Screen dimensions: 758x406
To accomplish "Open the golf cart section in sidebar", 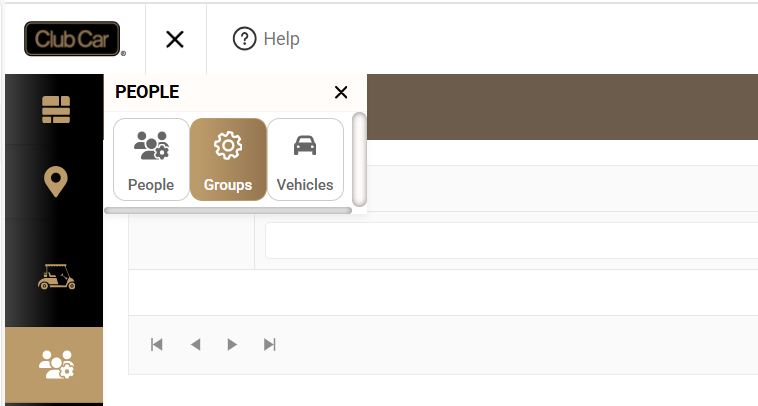I will (57, 277).
